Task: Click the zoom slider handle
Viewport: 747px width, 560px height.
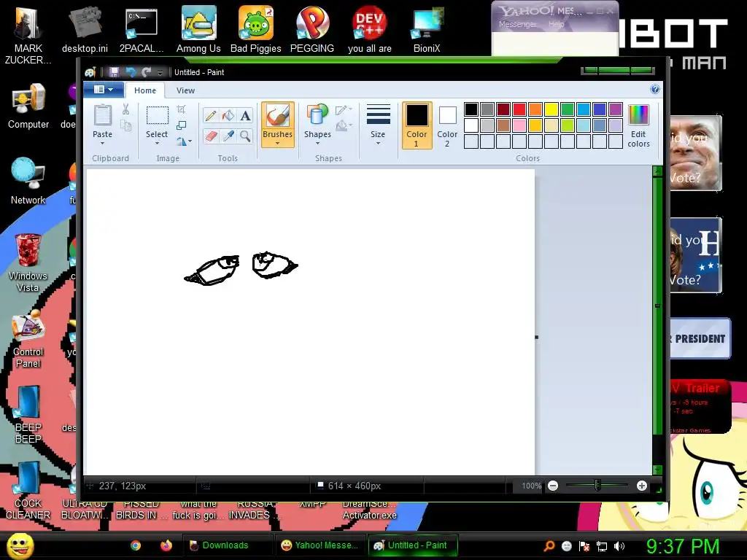Action: click(597, 486)
